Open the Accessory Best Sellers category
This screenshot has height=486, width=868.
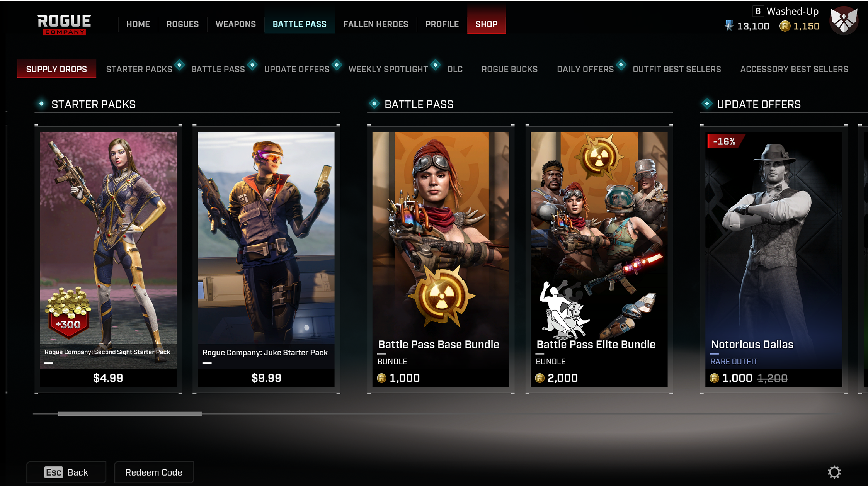(x=794, y=69)
